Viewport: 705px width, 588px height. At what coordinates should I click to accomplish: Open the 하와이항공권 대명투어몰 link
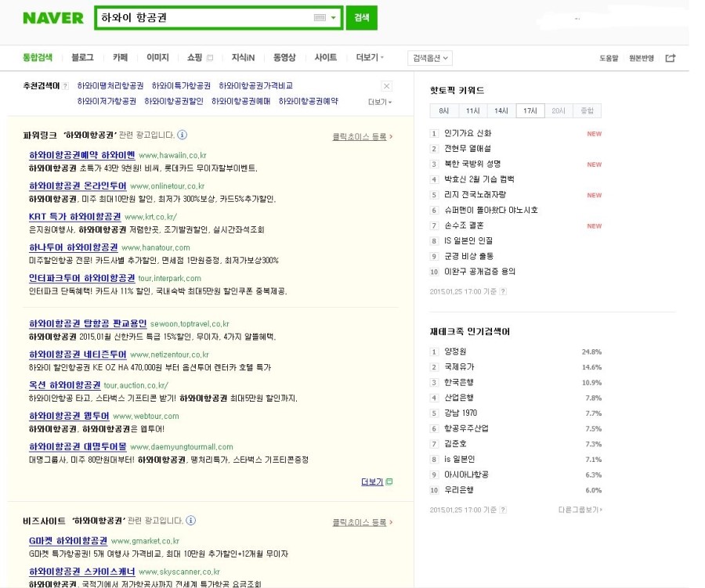[x=78, y=446]
